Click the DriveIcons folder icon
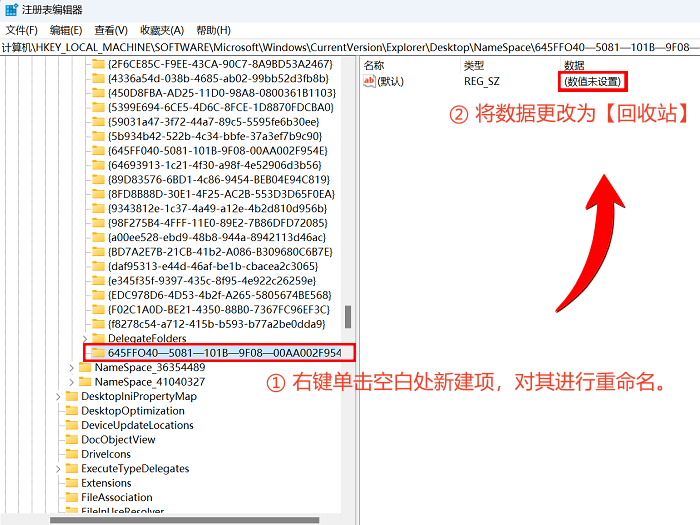 click(71, 454)
